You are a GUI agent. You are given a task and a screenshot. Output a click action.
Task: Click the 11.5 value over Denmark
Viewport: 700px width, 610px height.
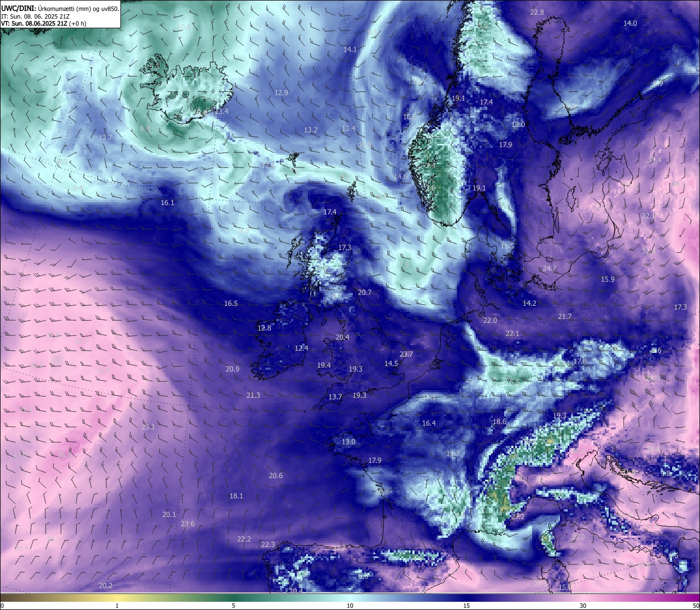507,246
